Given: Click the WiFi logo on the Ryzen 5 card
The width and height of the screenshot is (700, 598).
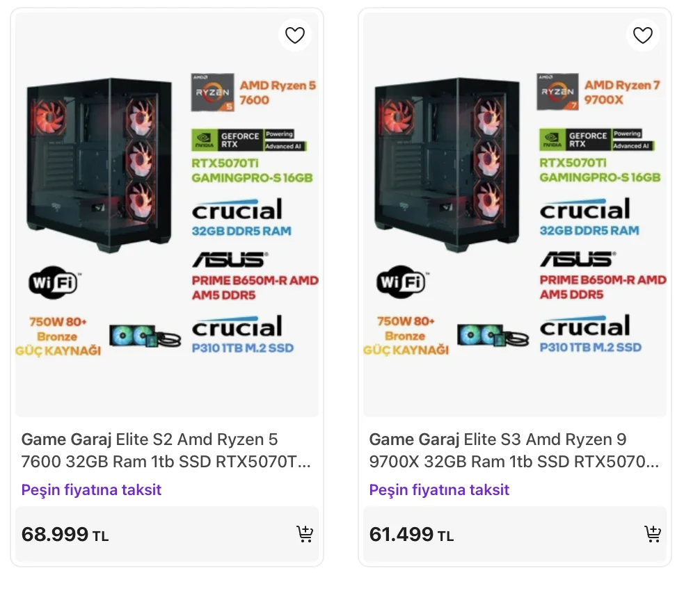Looking at the screenshot, I should click(x=53, y=283).
